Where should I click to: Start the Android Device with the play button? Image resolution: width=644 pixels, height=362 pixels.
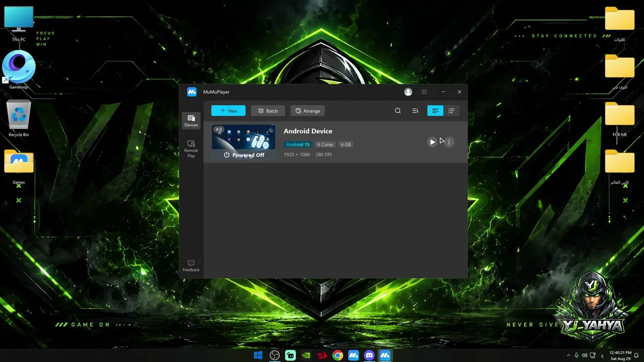[432, 142]
